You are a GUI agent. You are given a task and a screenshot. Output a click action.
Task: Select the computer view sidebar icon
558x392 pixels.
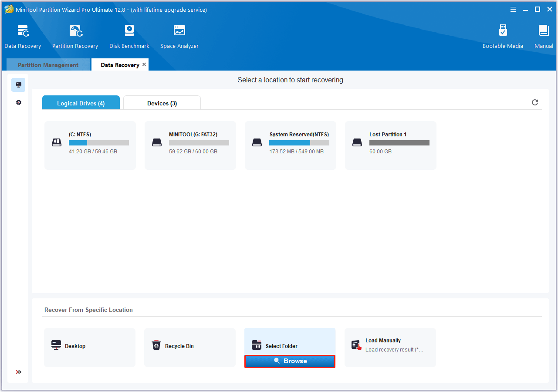pyautogui.click(x=18, y=85)
